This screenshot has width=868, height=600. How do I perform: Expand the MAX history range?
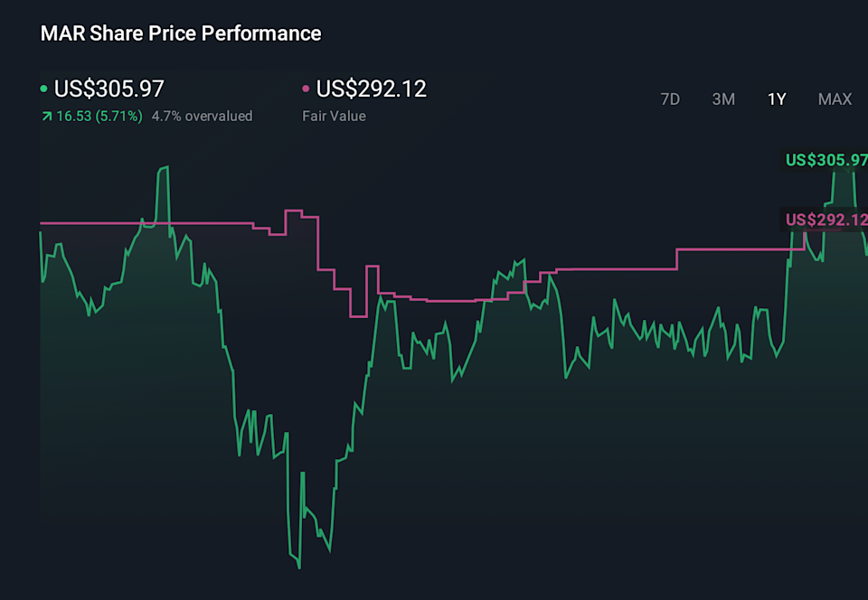point(835,99)
